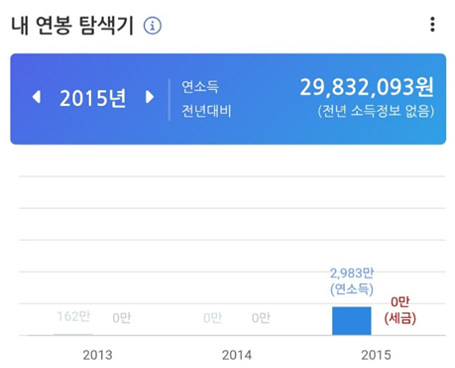Viewport: 455px width, 368px height.
Task: Click the 전년대비 label
Action: point(206,111)
